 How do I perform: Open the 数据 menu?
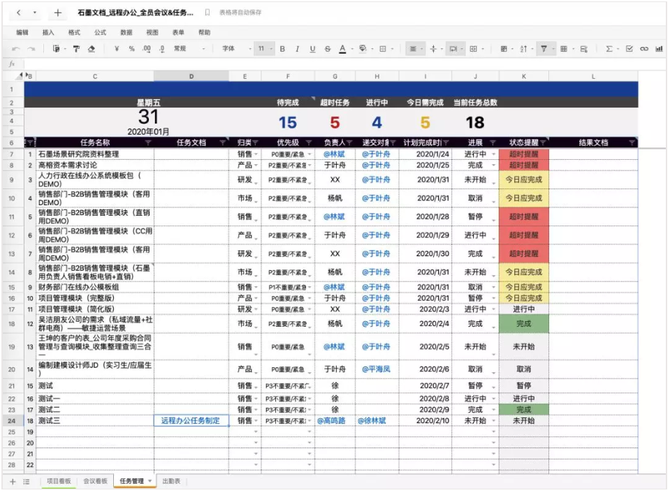[126, 32]
